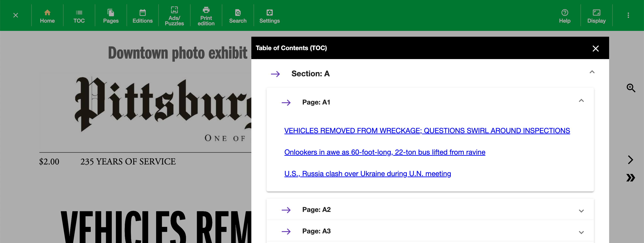Expand the Page: A2 chevron

[581, 211]
